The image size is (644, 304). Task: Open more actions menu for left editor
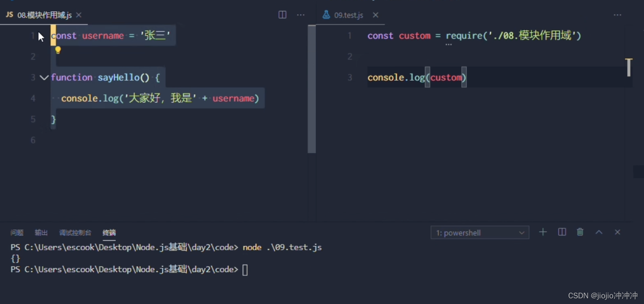(301, 15)
